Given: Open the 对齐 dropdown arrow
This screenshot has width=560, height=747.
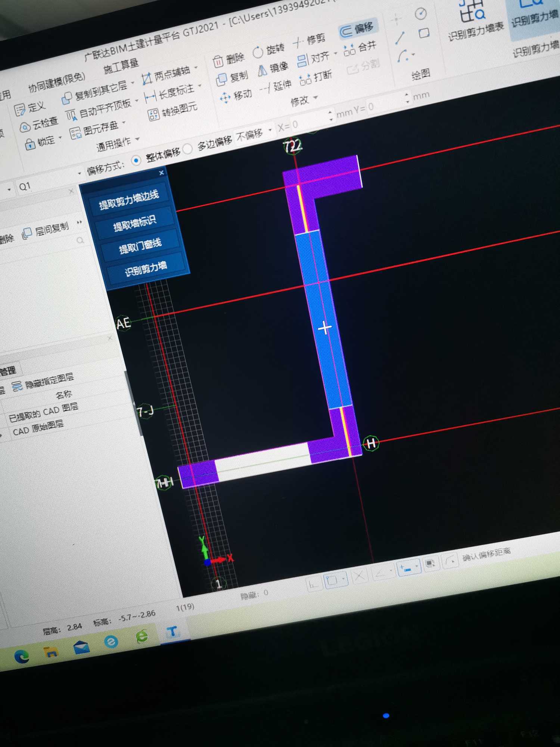Looking at the screenshot, I should [x=336, y=53].
